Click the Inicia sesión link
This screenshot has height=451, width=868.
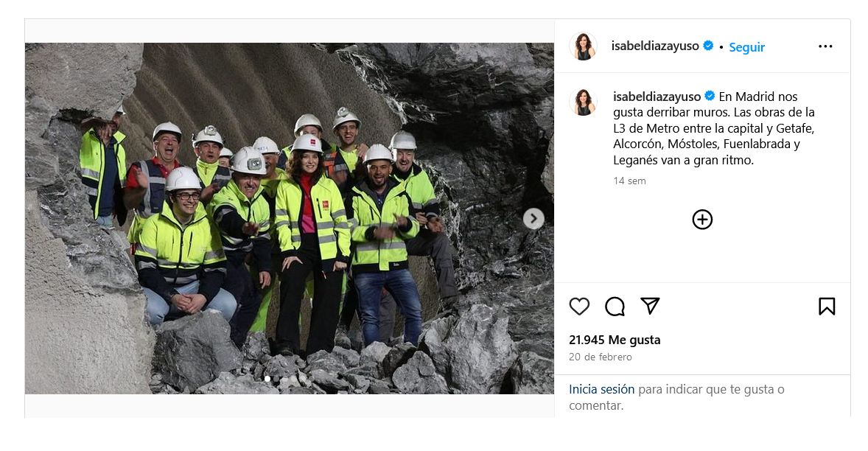point(602,389)
